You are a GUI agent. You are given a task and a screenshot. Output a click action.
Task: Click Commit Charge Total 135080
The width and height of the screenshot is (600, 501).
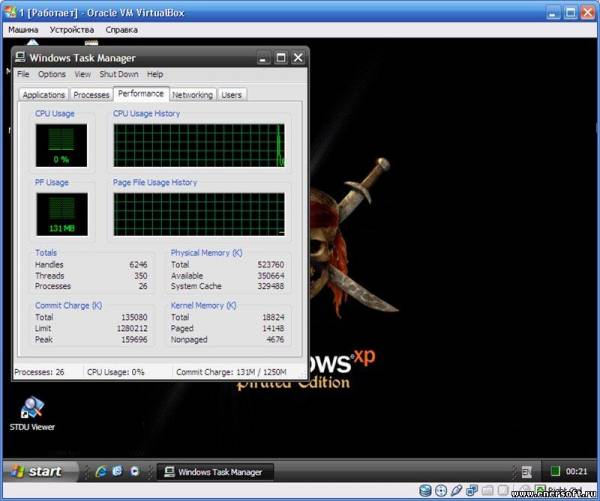134,317
